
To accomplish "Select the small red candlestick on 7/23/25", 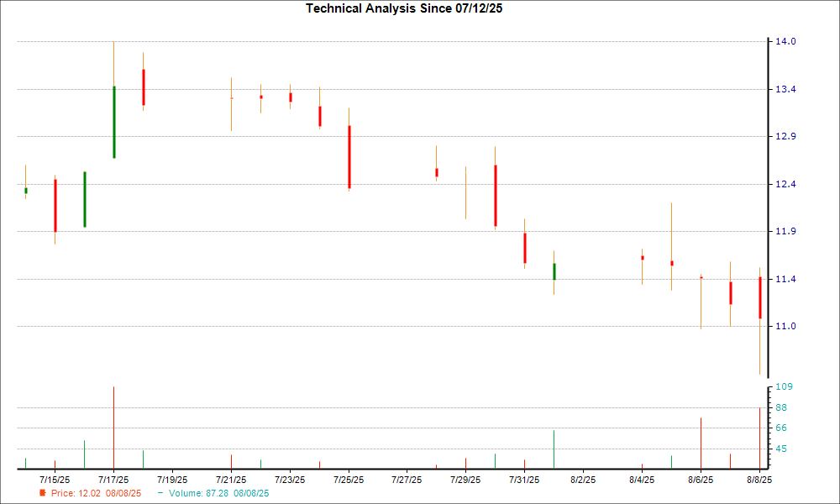I will tap(291, 97).
